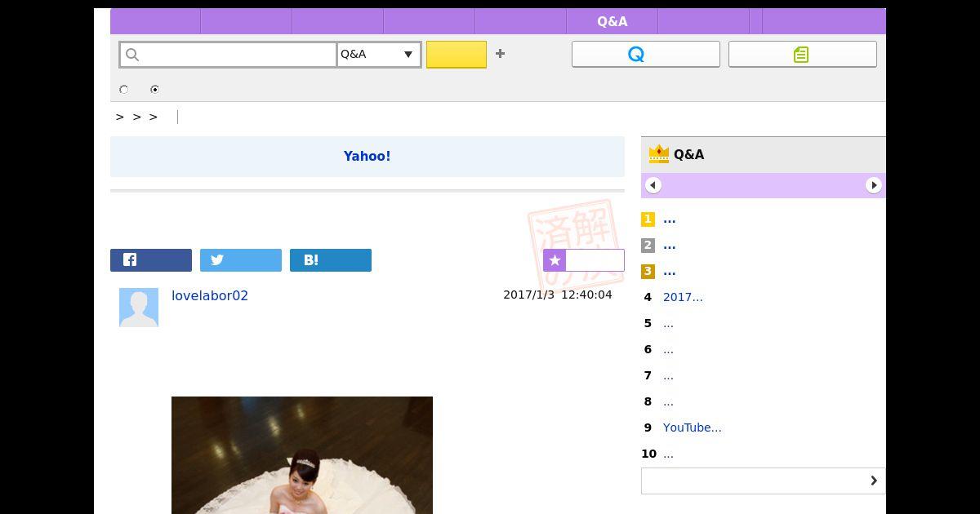Go to next ranking with right arrow
The width and height of the screenshot is (980, 514).
874,185
